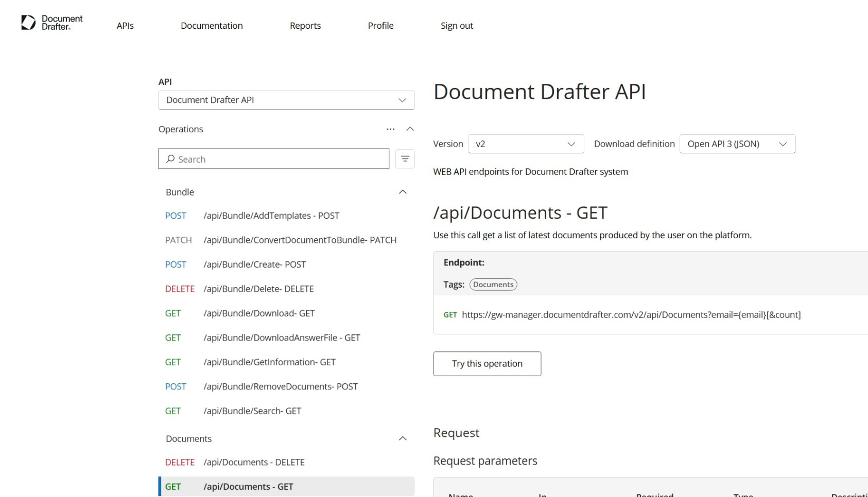Click the filter icon beside Search
The width and height of the screenshot is (868, 497).
tap(405, 159)
